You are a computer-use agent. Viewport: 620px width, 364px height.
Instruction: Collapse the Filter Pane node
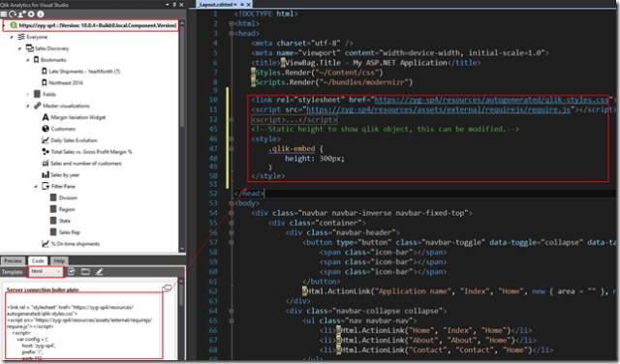coord(36,186)
